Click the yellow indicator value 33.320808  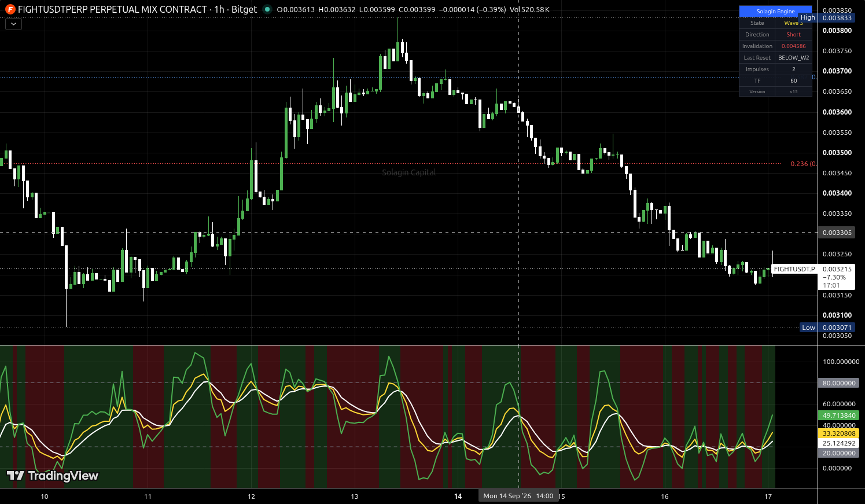point(839,433)
